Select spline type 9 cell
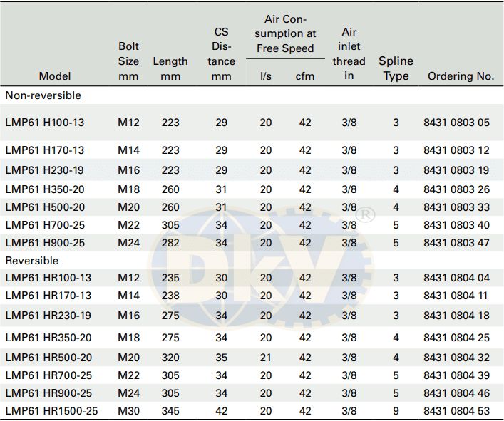504x421 pixels. 396,410
